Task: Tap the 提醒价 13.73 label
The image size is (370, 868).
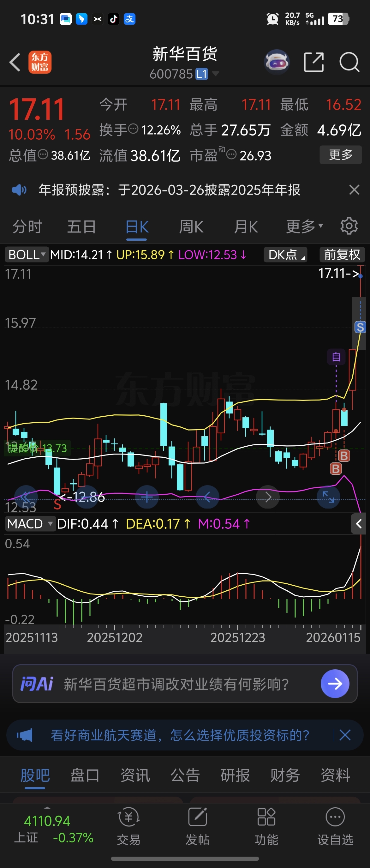Action: 37,448
